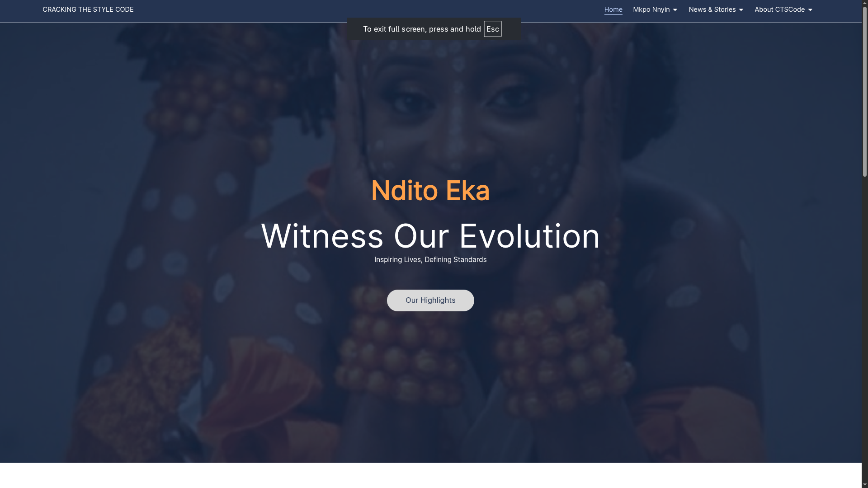The height and width of the screenshot is (488, 868).
Task: Expand the News & Stories caret
Action: pos(741,10)
